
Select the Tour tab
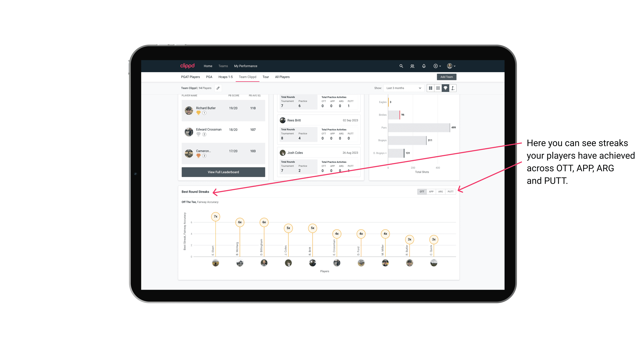[x=266, y=77]
